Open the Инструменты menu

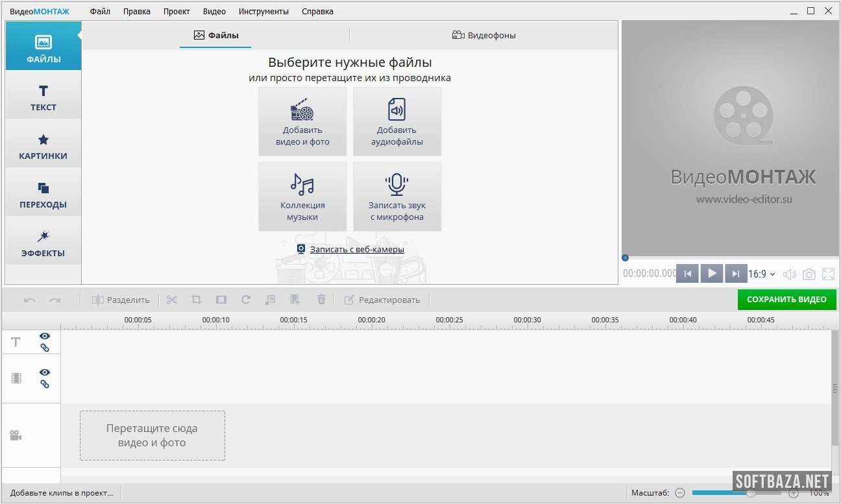click(263, 11)
